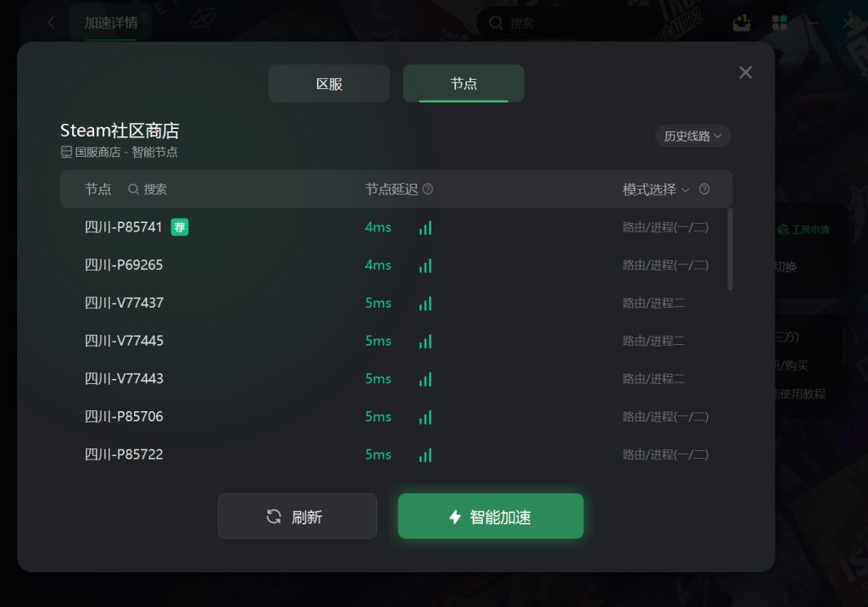Focus the node 搜索 field in list header

point(147,189)
